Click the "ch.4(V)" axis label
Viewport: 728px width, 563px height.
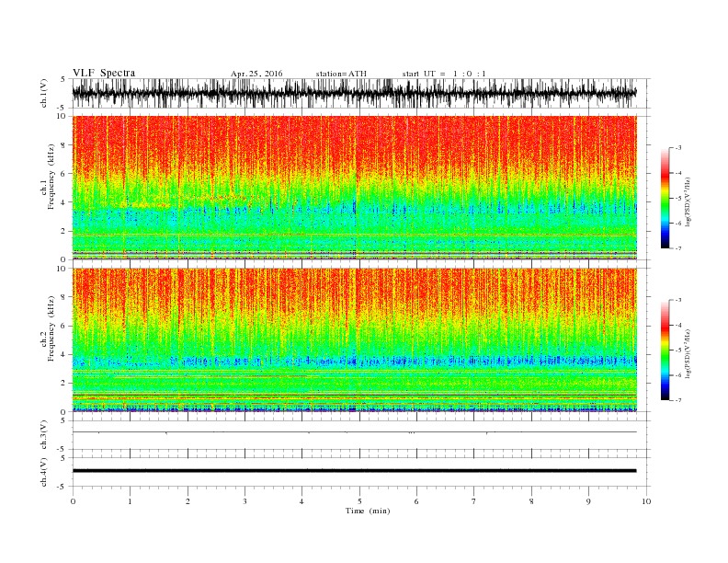pyautogui.click(x=44, y=472)
